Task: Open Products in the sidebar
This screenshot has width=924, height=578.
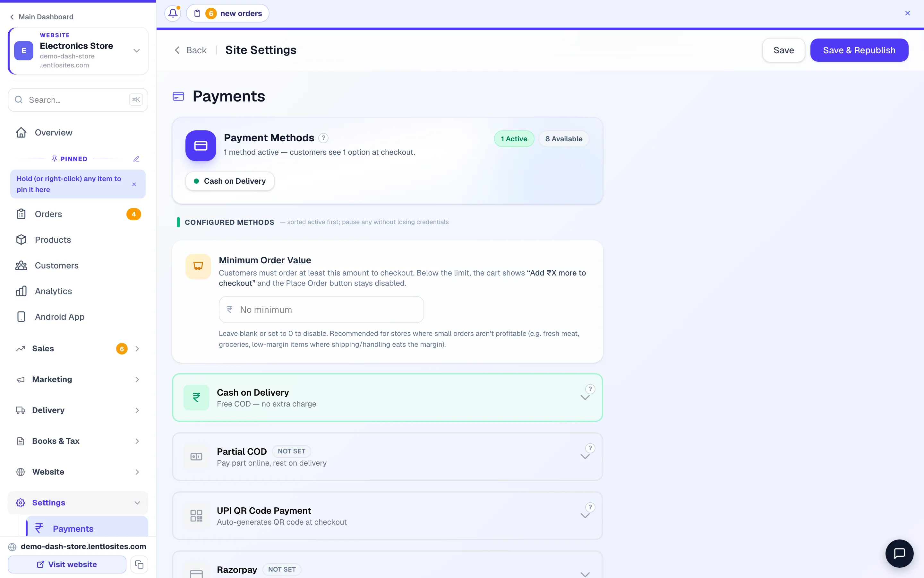Action: 78,240
